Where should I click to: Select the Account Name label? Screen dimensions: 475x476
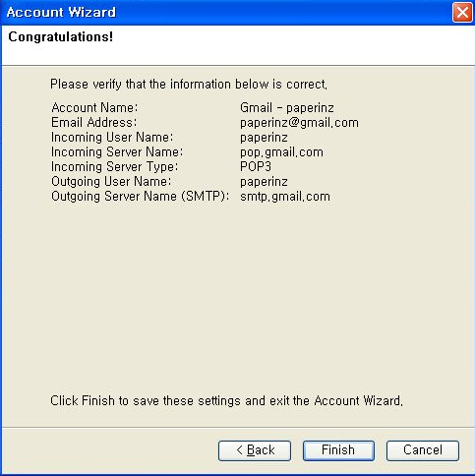coord(94,107)
